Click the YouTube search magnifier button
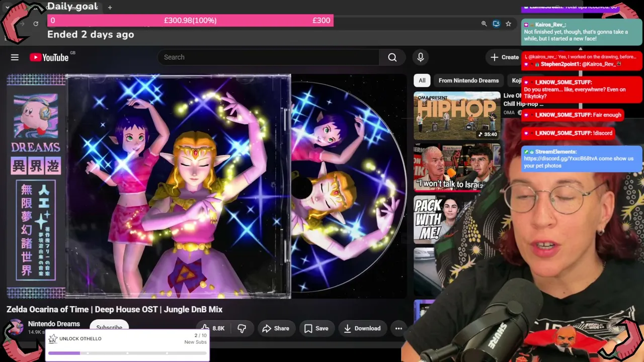The width and height of the screenshot is (644, 362). tap(392, 57)
